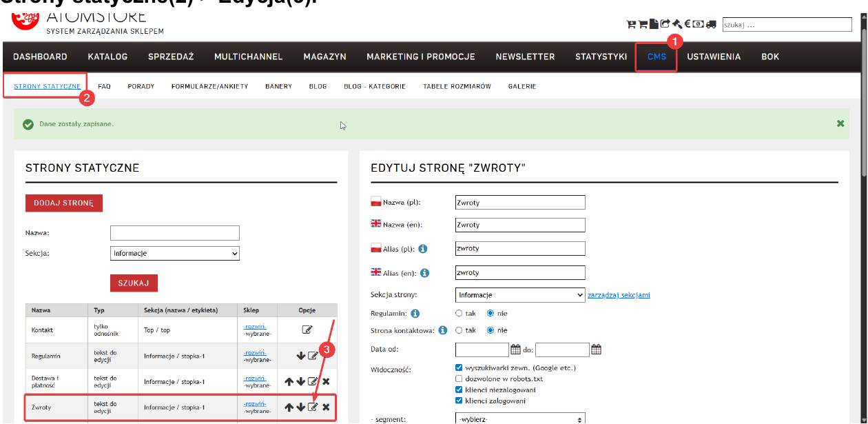Focus the top 'szukaj ...' search field
Screen dimensions: 868x424
(x=787, y=25)
